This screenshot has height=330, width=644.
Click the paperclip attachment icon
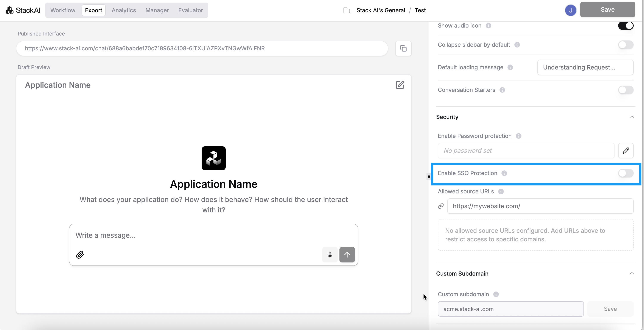(80, 255)
